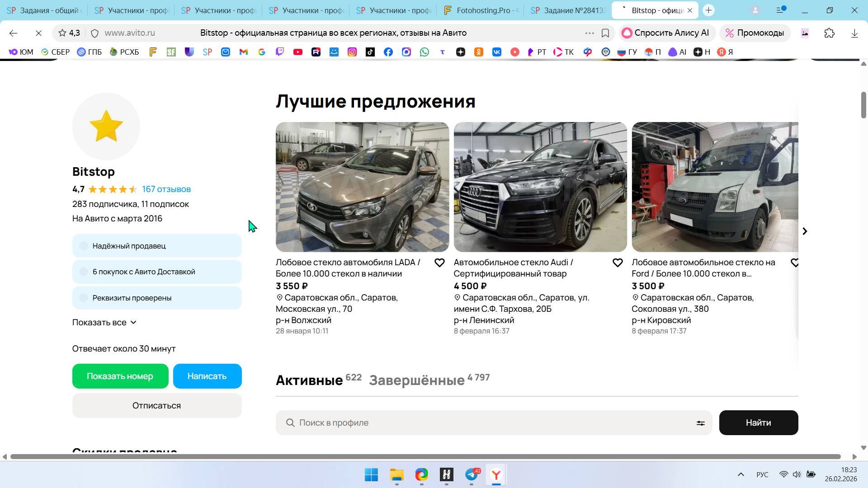Switch to Завершённые listings tab
This screenshot has height=488, width=868.
416,380
